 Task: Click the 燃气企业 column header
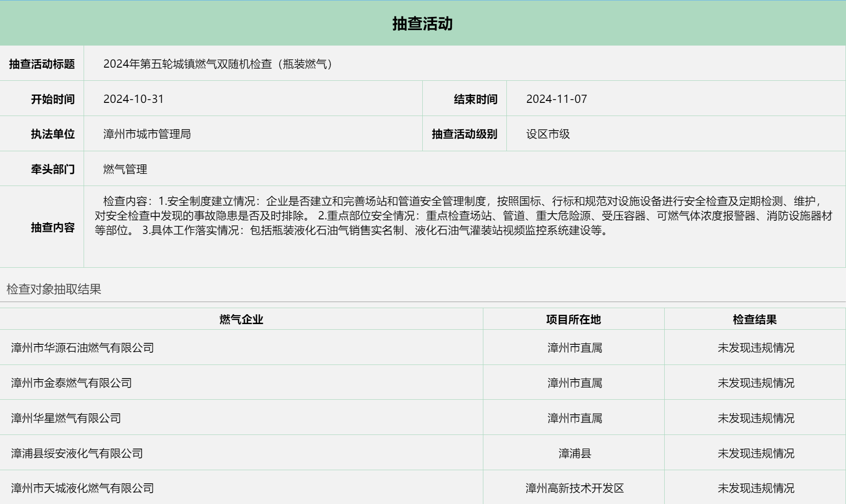(x=241, y=320)
